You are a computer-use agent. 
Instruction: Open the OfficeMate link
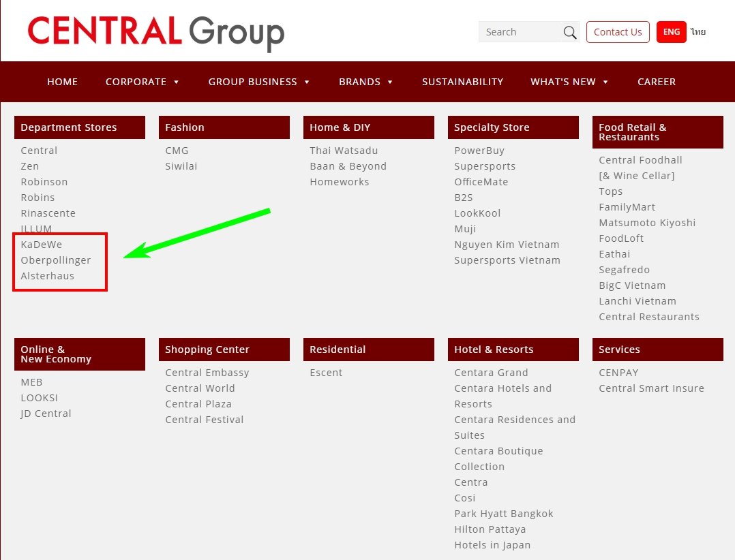tap(481, 182)
